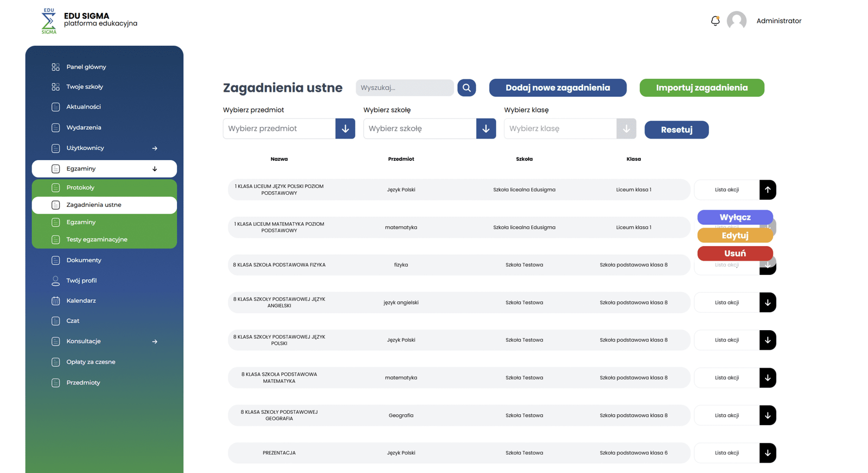Click the Panel główny grid icon
This screenshot has height=473, width=868.
(55, 67)
